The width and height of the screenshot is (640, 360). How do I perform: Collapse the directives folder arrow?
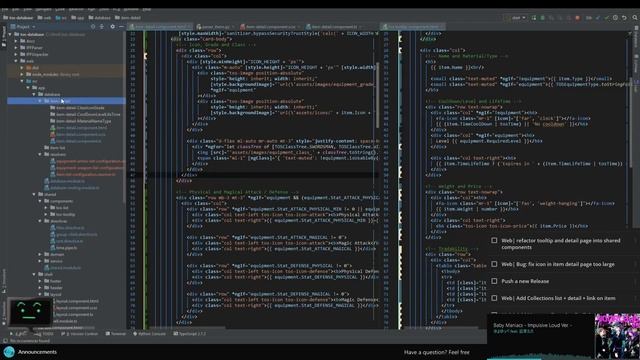tap(40, 221)
